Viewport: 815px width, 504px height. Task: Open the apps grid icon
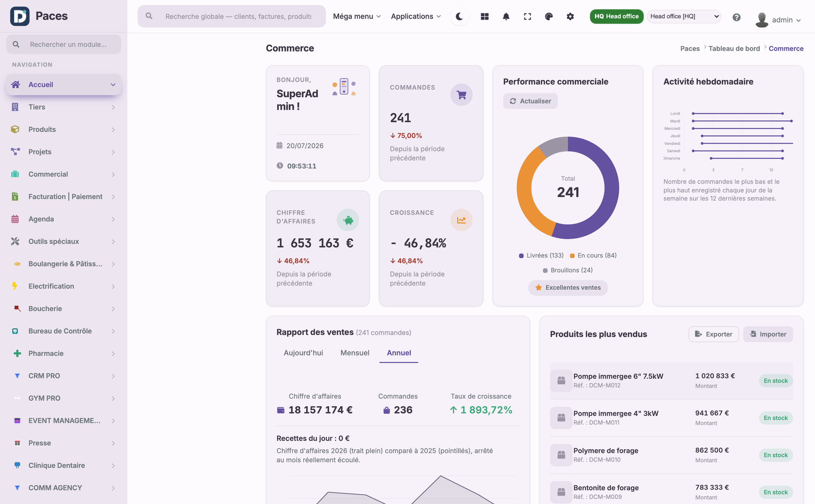point(485,16)
